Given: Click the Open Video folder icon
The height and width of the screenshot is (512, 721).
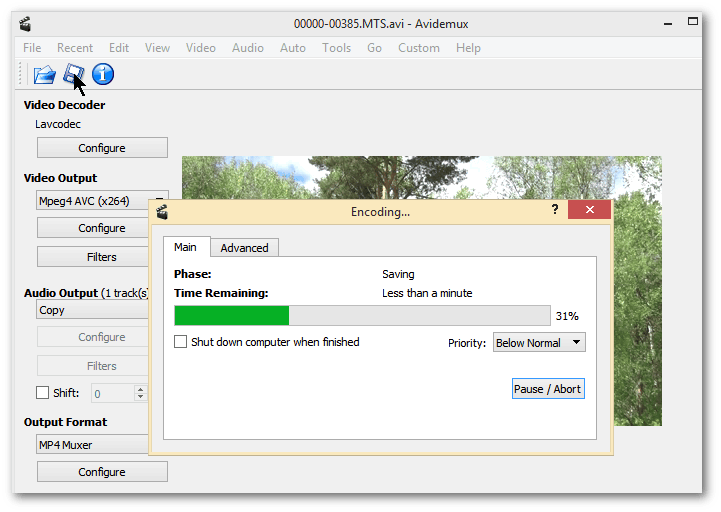Looking at the screenshot, I should point(44,74).
